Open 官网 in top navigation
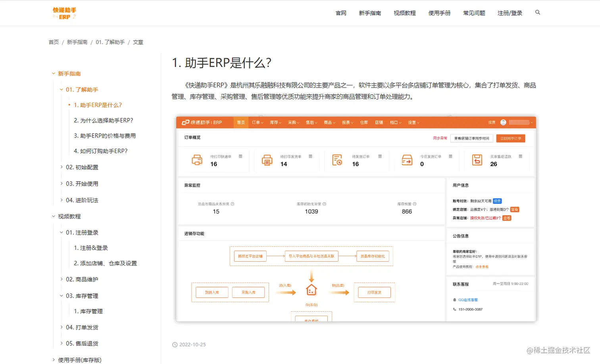Screen dimensions: 600x364 pyautogui.click(x=341, y=13)
